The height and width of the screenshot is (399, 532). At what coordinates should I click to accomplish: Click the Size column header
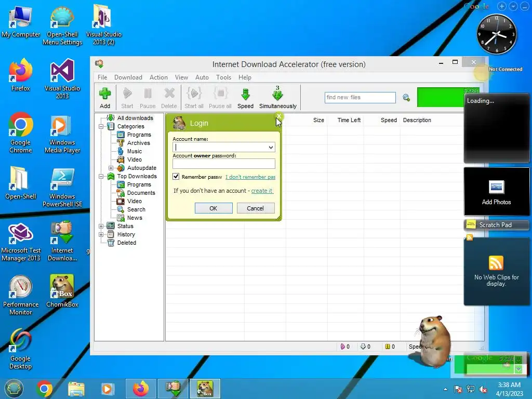(x=318, y=120)
